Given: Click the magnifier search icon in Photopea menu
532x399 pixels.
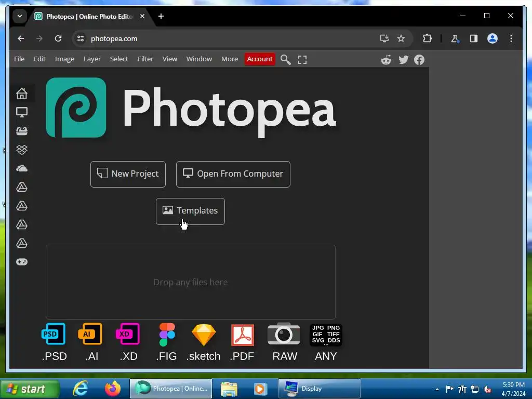Looking at the screenshot, I should point(285,59).
